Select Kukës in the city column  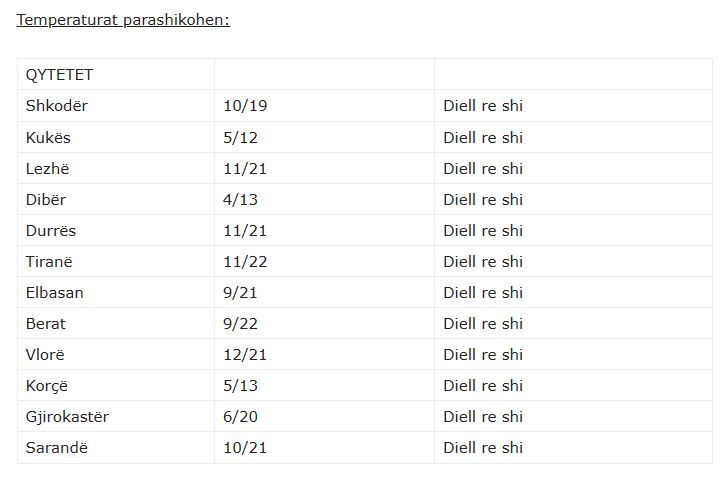tap(48, 137)
